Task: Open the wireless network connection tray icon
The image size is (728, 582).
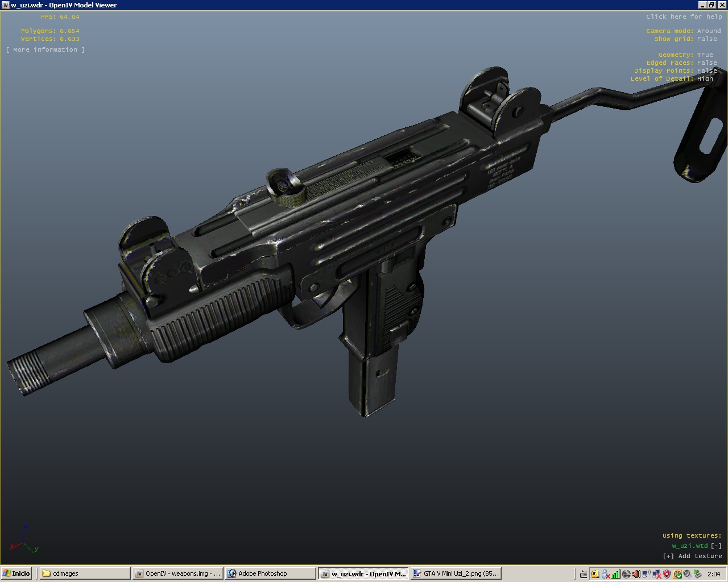Action: pyautogui.click(x=646, y=574)
